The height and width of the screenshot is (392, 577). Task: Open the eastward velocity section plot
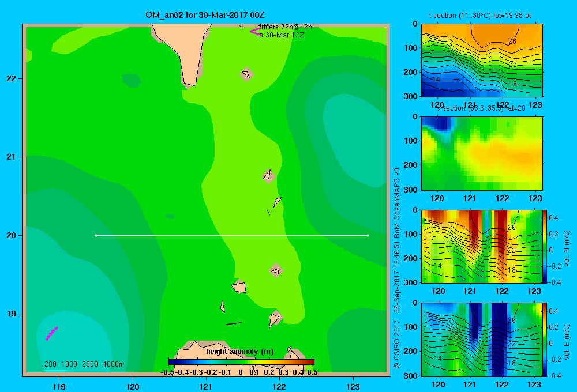pos(482,340)
